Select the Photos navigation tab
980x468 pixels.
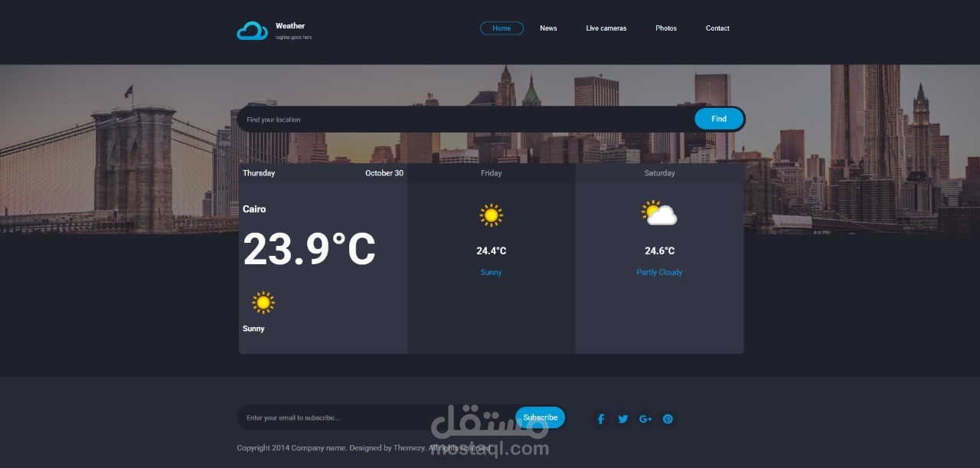click(x=665, y=28)
